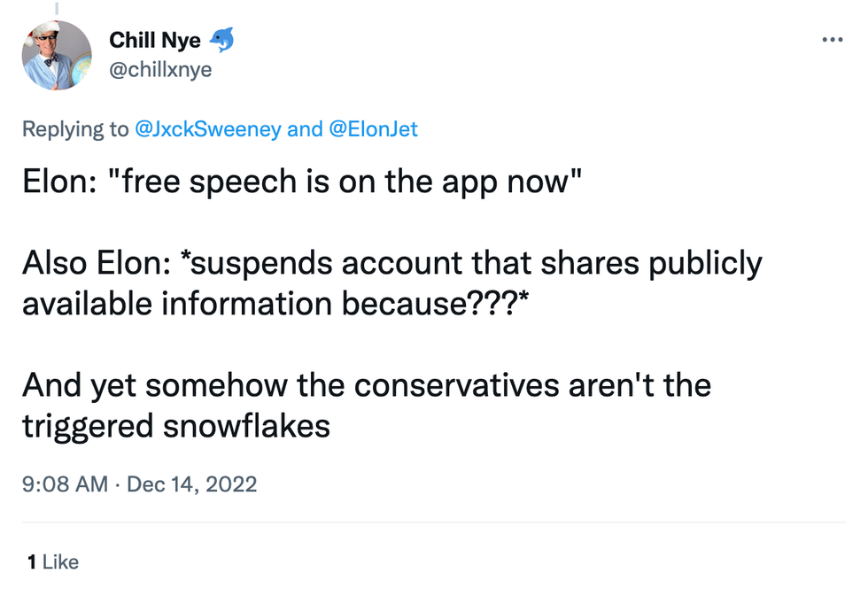The width and height of the screenshot is (868, 596).
Task: View who liked via "1 Like"
Action: click(60, 561)
